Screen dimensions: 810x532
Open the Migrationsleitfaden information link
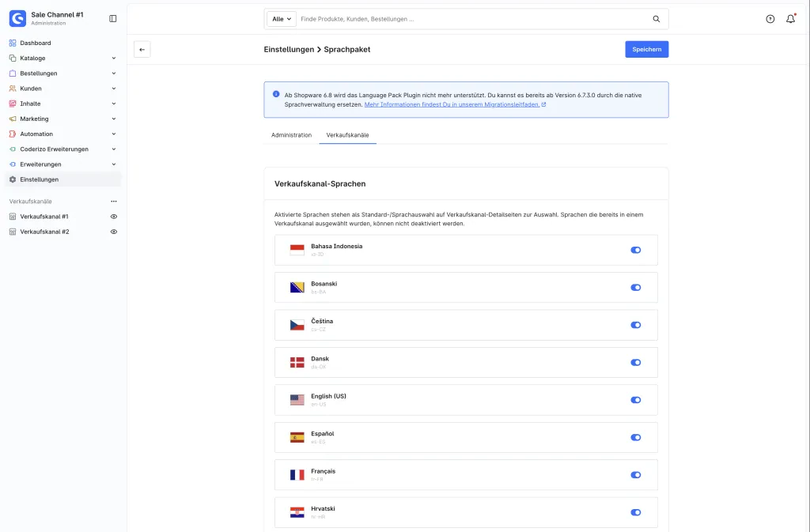[455, 104]
